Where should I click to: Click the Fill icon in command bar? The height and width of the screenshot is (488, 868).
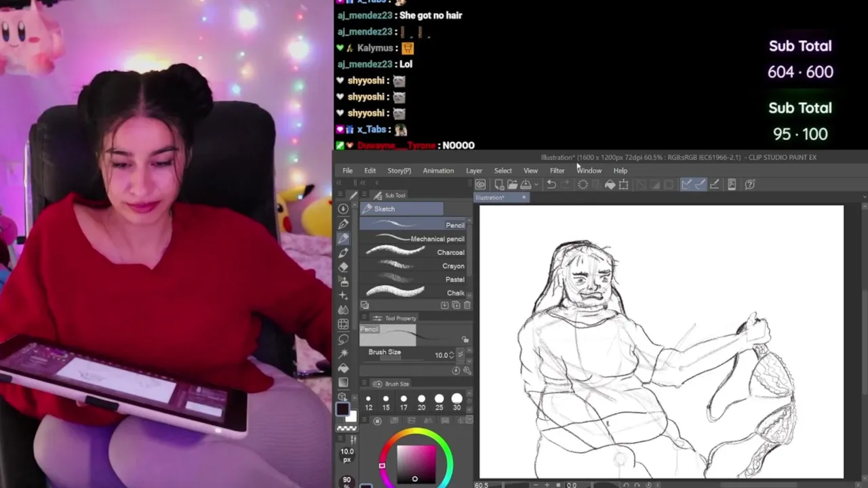pyautogui.click(x=610, y=184)
